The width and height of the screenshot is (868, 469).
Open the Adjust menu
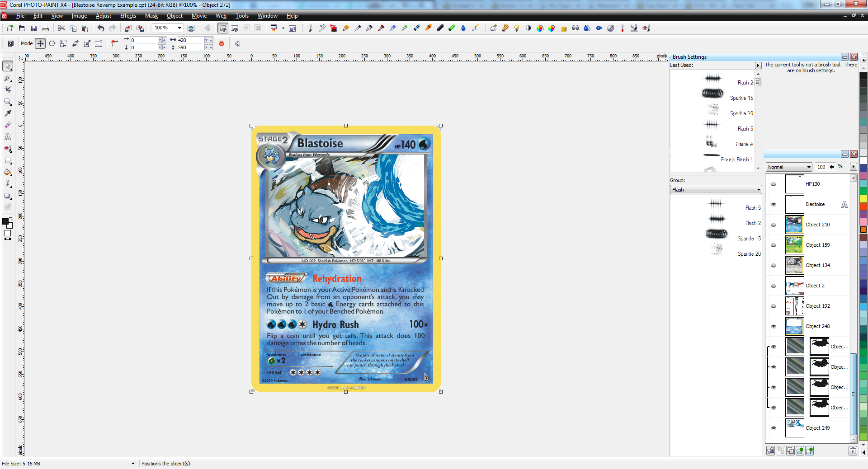tap(103, 16)
